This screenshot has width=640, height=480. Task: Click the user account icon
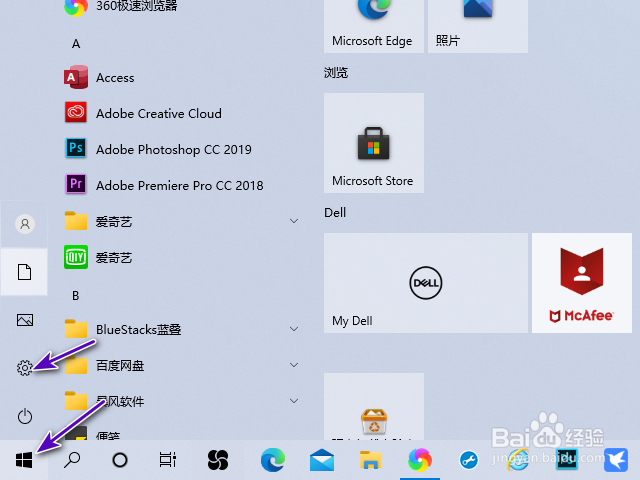(24, 224)
